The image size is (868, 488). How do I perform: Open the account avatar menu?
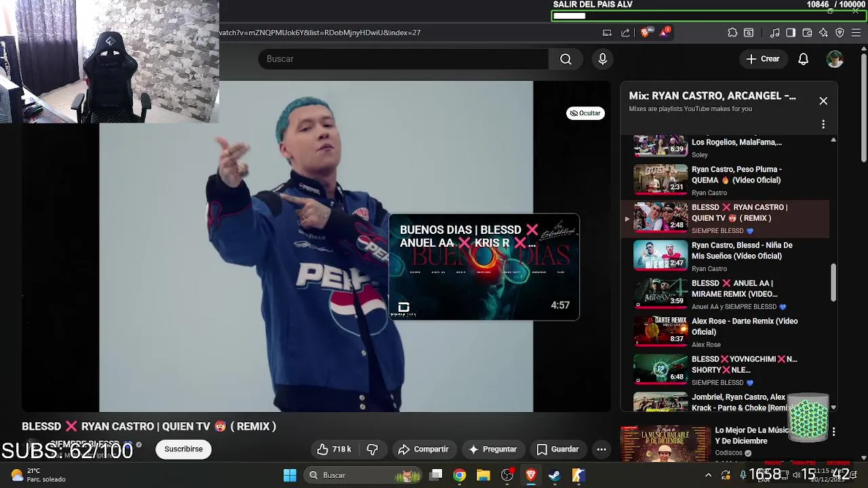[x=835, y=59]
